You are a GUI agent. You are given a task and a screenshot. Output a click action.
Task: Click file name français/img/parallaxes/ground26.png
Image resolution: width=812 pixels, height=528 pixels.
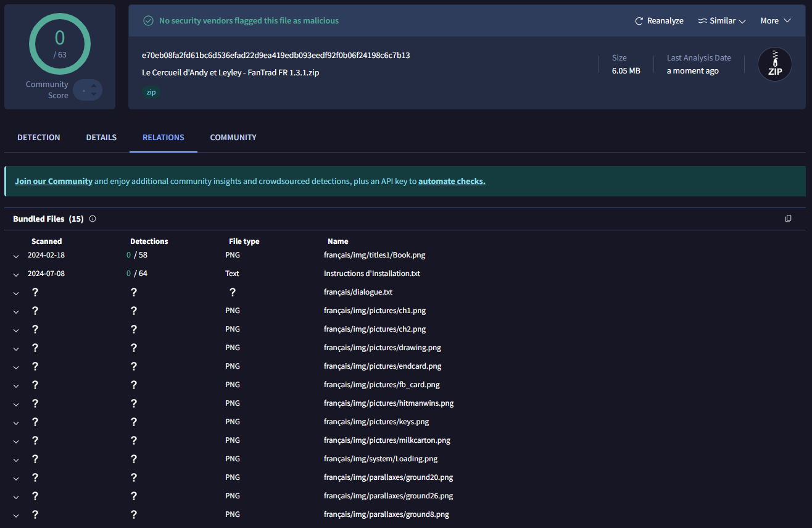click(x=389, y=496)
